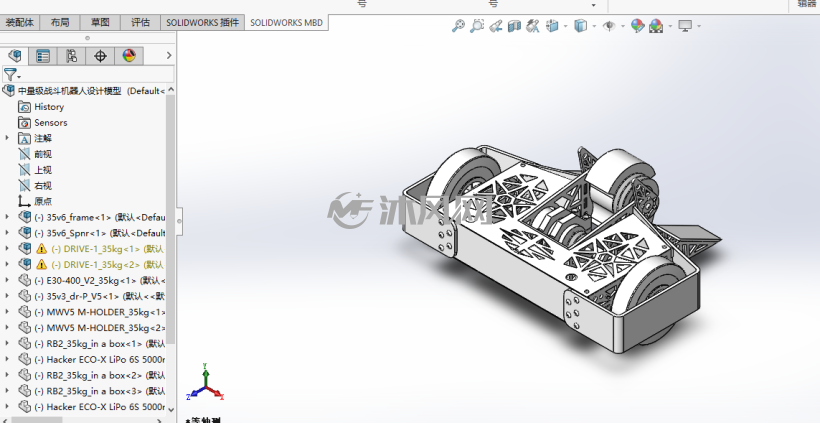The image size is (820, 423).
Task: Click the part icon of RB2_35kg_in a box<3>
Action: [x=25, y=391]
